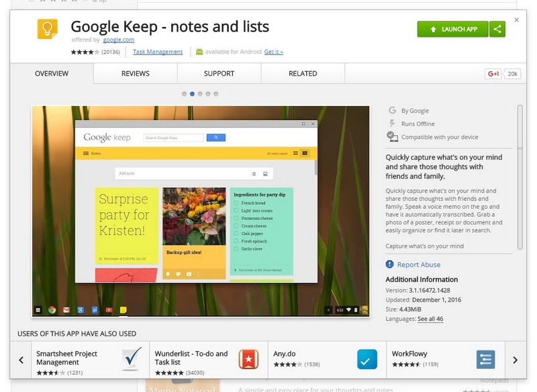The height and width of the screenshot is (392, 537).
Task: Click the YouTube icon in the shelf
Action: point(109,310)
